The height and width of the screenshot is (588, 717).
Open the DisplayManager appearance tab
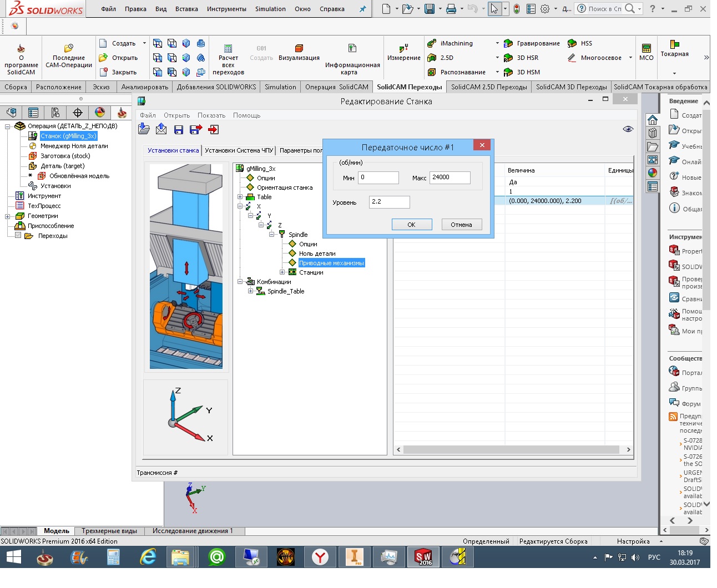(x=100, y=113)
